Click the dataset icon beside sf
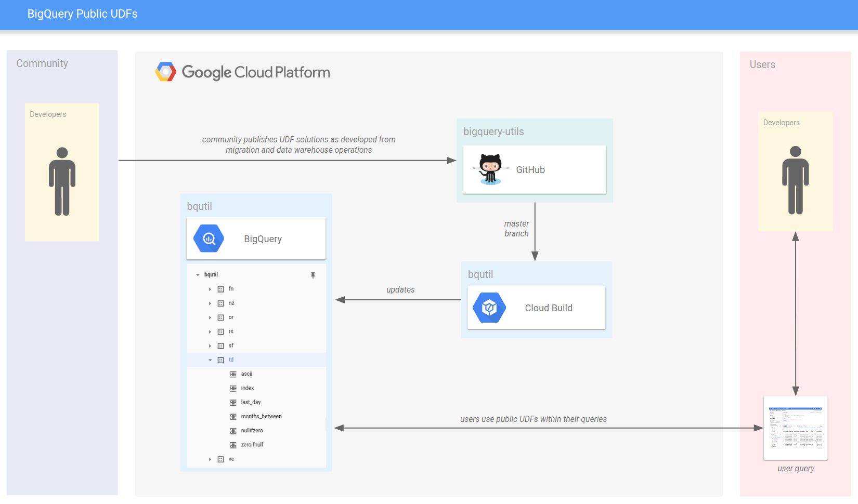 tap(221, 346)
